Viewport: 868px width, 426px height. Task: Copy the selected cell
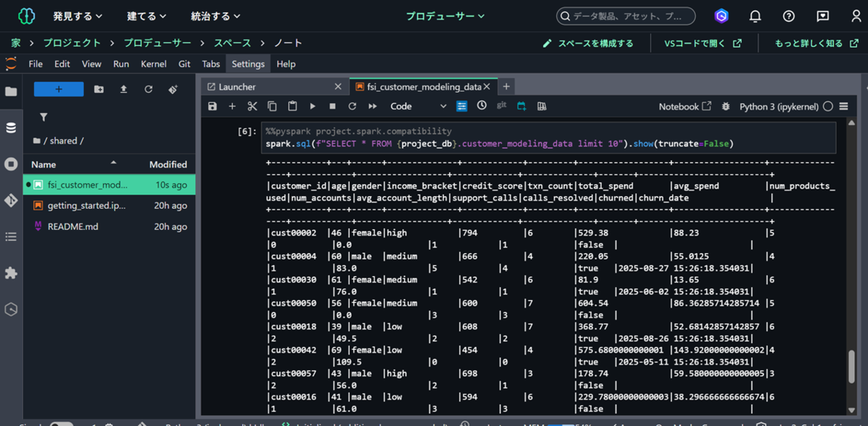(272, 106)
